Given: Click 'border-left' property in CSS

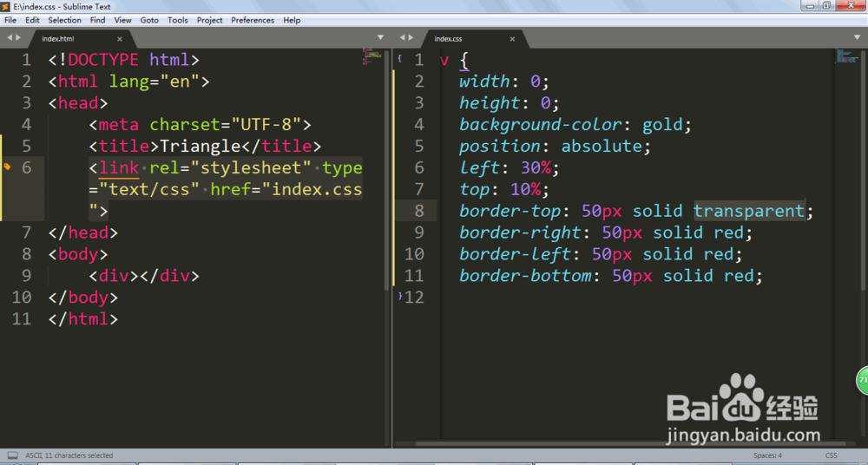Looking at the screenshot, I should point(516,253).
